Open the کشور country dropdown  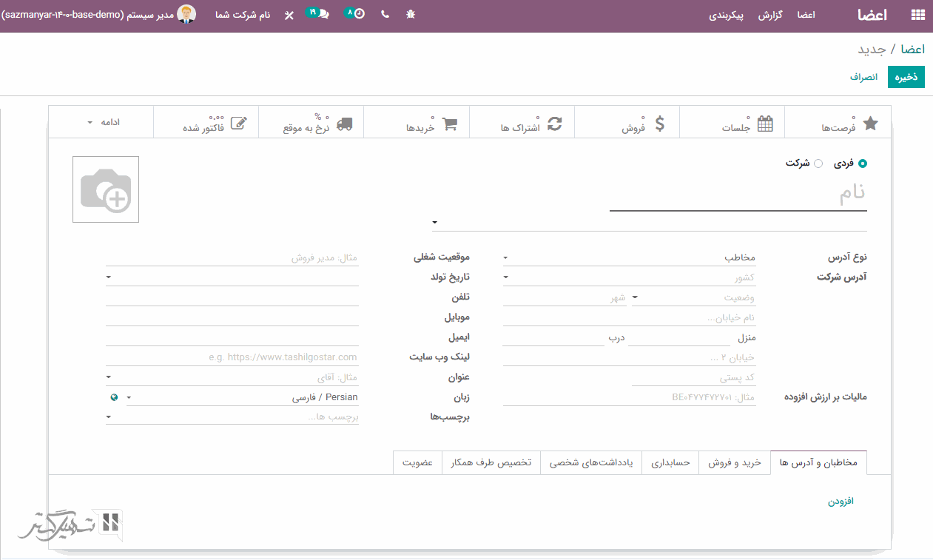click(x=629, y=278)
